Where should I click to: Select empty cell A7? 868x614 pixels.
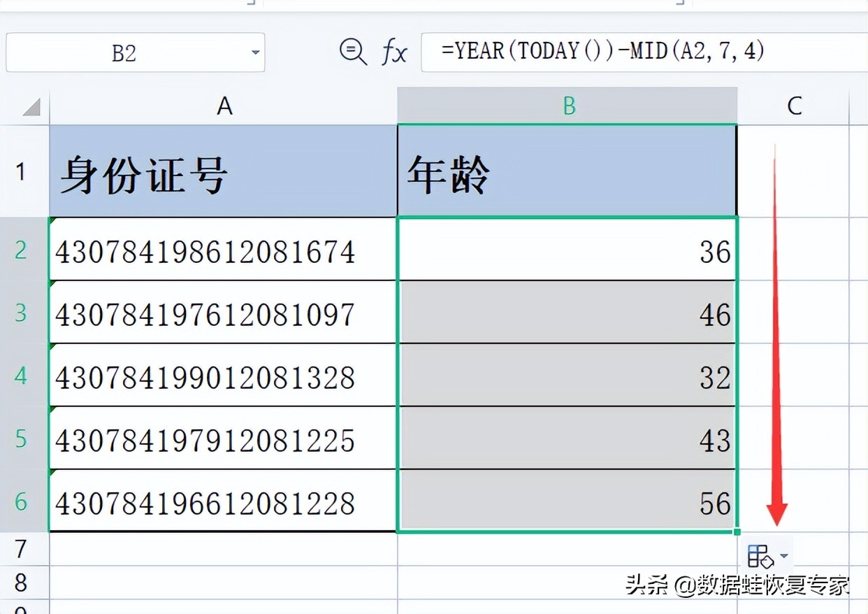point(224,549)
